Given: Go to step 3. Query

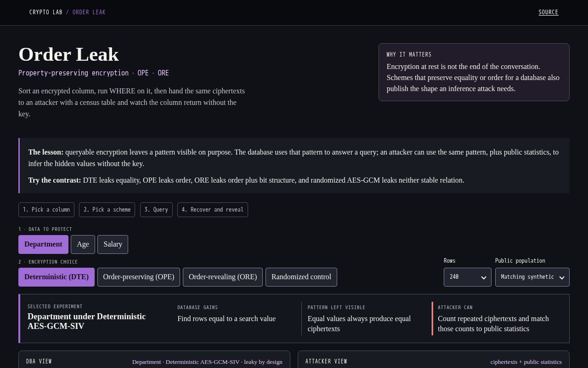Looking at the screenshot, I should pyautogui.click(x=156, y=210).
